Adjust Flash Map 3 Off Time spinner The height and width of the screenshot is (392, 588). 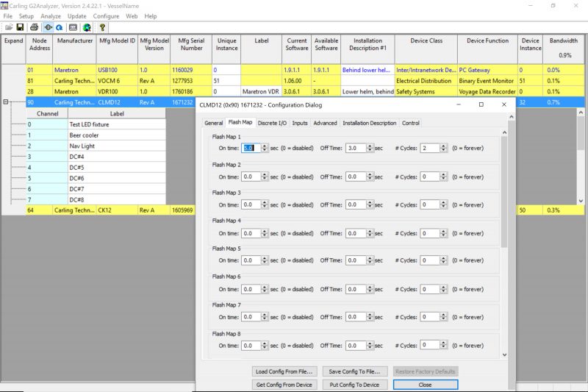370,204
